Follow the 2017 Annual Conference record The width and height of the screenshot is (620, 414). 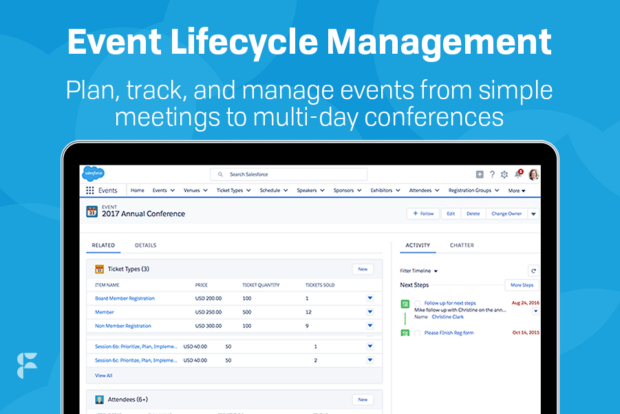coord(423,214)
